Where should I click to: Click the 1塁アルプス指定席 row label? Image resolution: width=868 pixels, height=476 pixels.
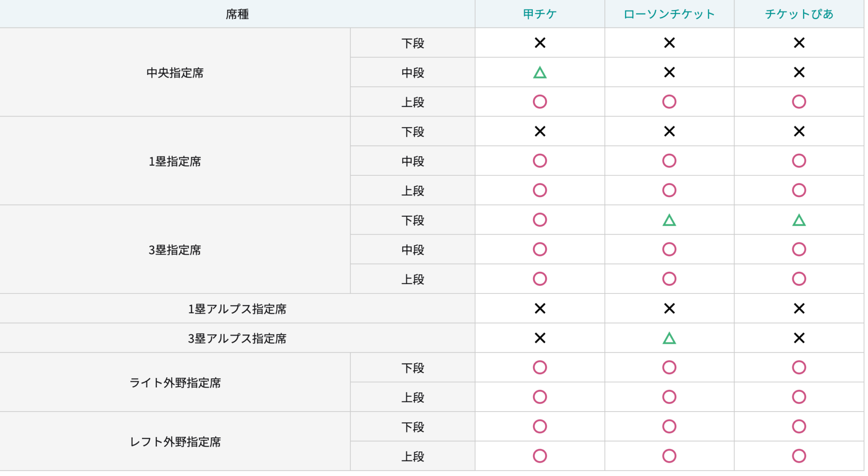pos(237,309)
